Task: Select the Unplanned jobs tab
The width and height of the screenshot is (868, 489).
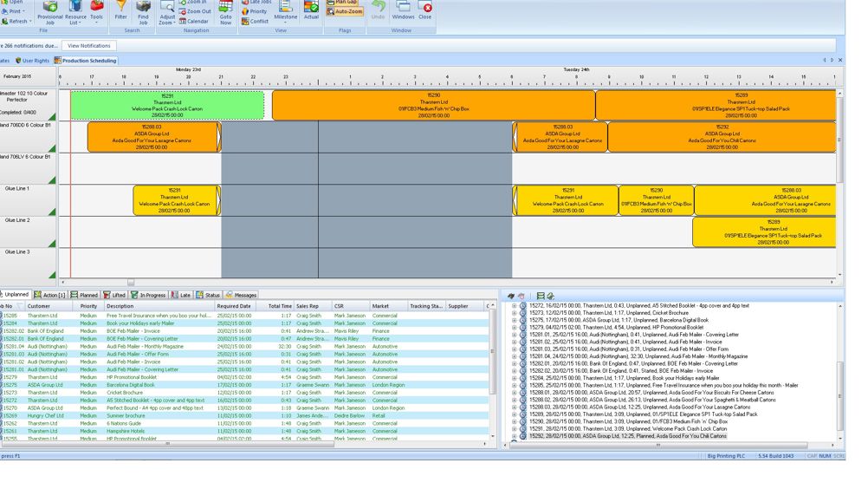Action: (x=15, y=295)
